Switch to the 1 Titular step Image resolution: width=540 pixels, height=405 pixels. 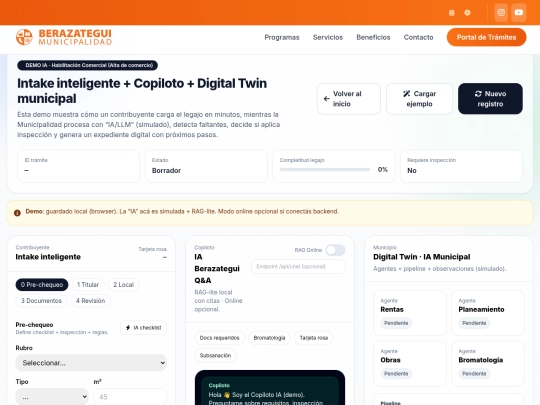pyautogui.click(x=88, y=284)
